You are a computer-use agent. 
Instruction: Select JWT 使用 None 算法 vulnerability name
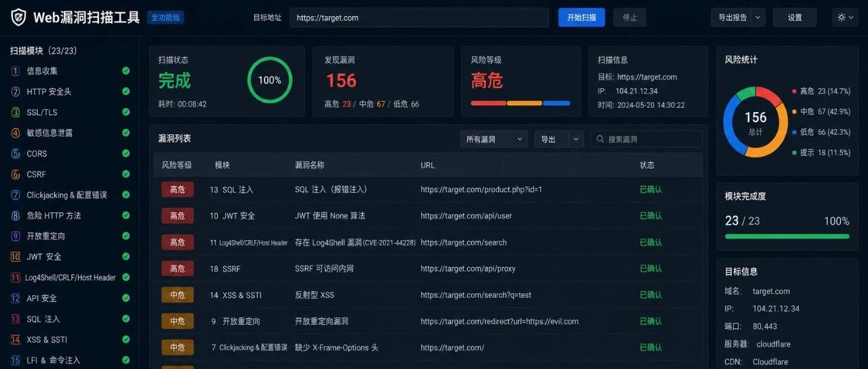[330, 216]
